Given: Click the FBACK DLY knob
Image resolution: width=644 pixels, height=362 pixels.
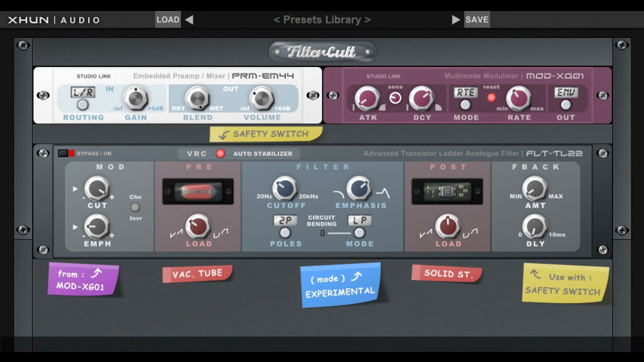Looking at the screenshot, I should (x=535, y=227).
